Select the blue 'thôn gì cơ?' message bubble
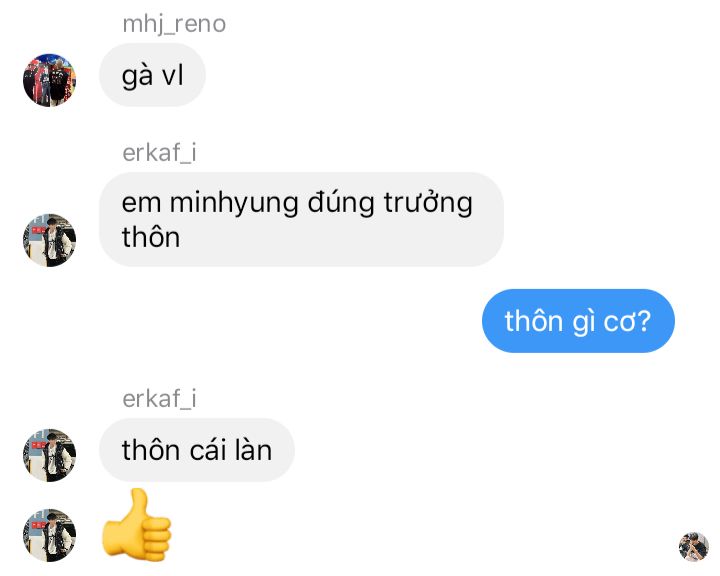The image size is (720, 576). pos(578,321)
